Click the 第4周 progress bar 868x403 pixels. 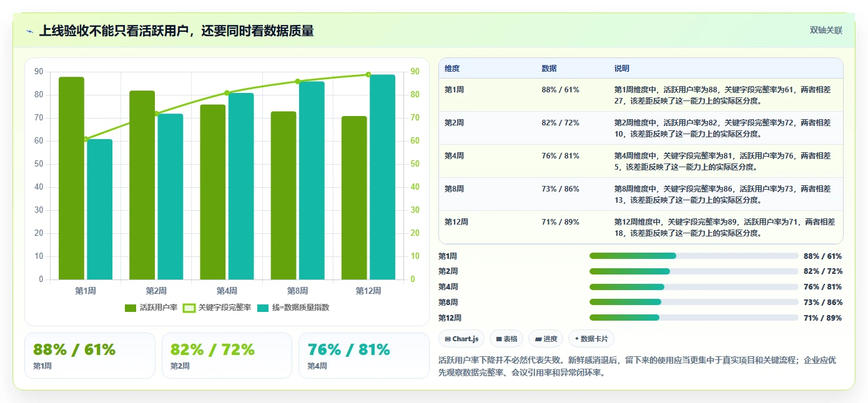[694, 287]
